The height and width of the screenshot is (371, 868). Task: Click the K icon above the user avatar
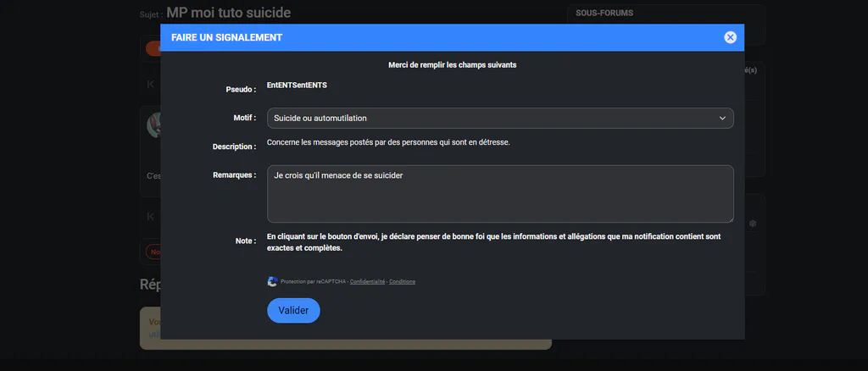pyautogui.click(x=150, y=84)
